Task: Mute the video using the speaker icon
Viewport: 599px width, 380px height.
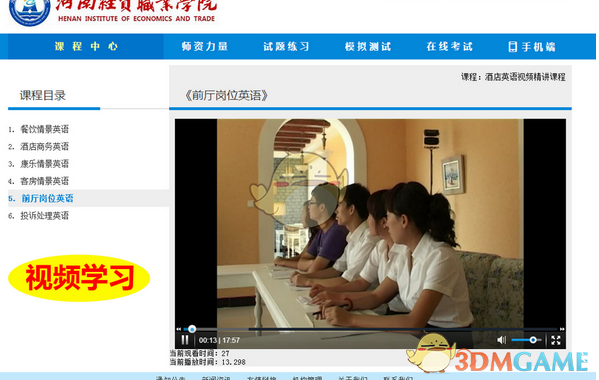Action: (x=502, y=340)
